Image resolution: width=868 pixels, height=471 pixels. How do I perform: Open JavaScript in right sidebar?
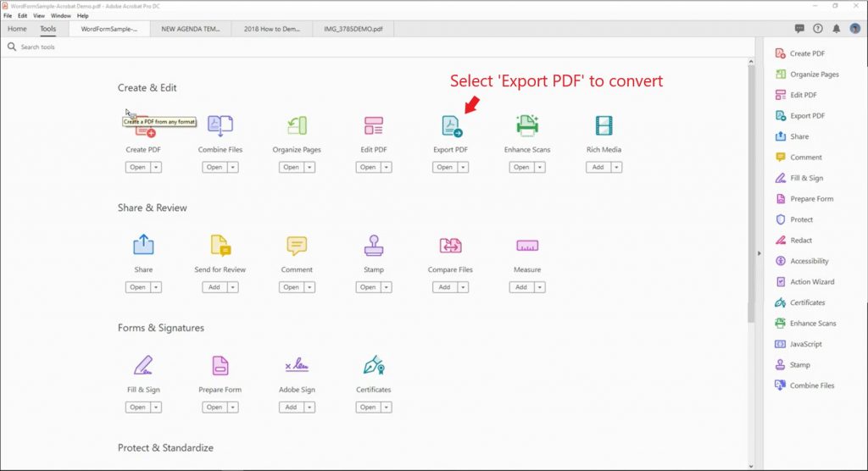pyautogui.click(x=798, y=344)
